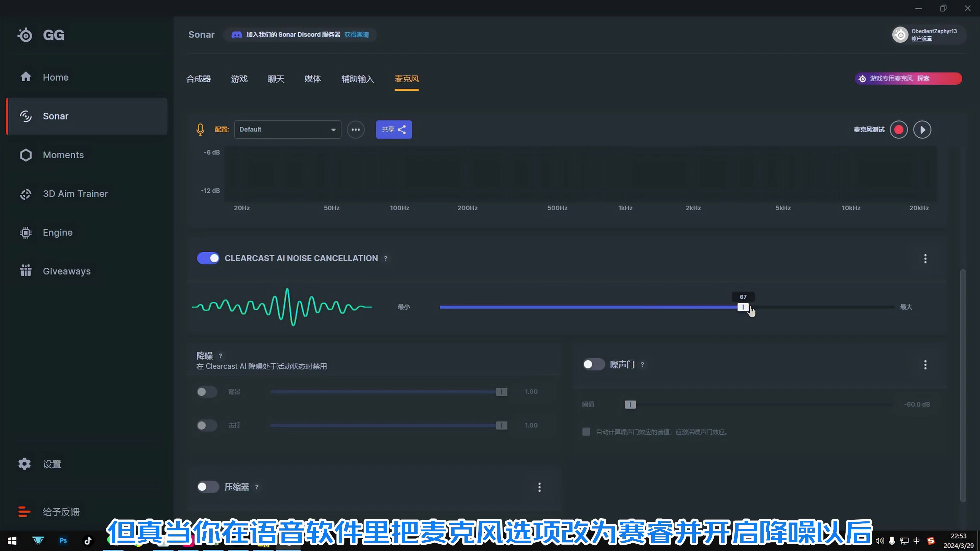The width and height of the screenshot is (980, 551).
Task: Click the Sonar sidebar icon
Action: pos(26,116)
